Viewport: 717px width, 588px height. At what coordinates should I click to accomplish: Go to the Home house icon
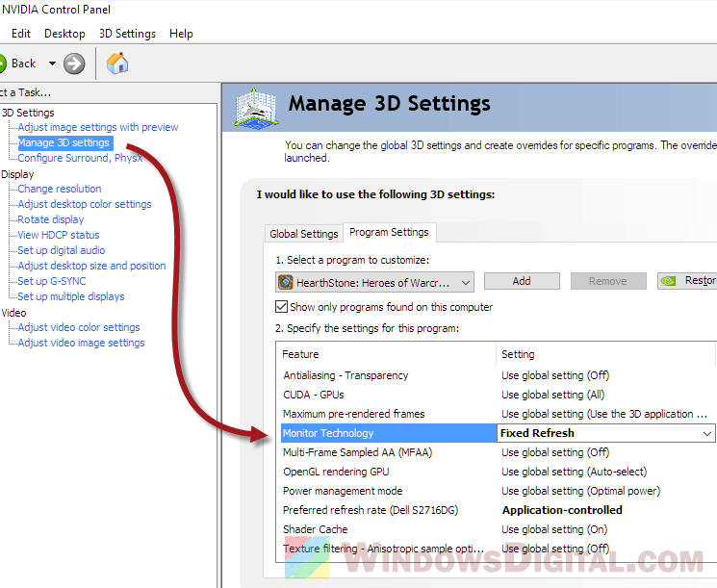pos(117,64)
